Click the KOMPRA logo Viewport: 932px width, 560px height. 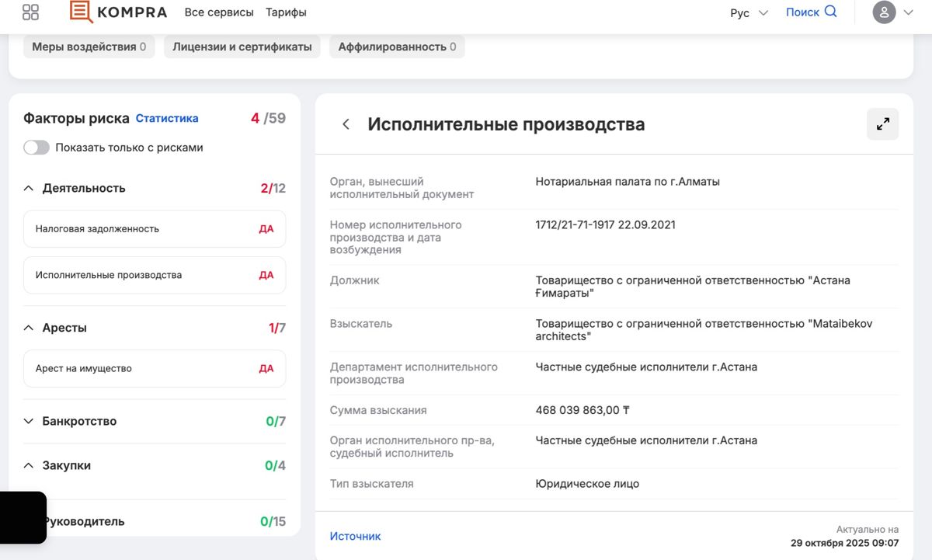point(118,12)
